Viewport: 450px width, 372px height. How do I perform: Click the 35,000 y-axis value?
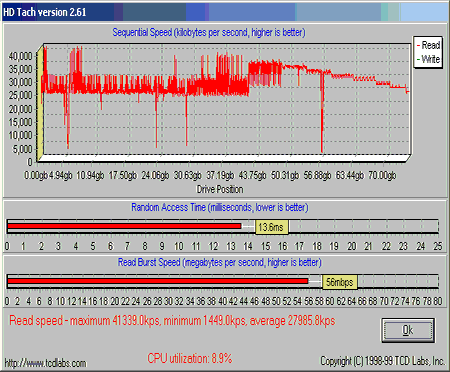20,69
